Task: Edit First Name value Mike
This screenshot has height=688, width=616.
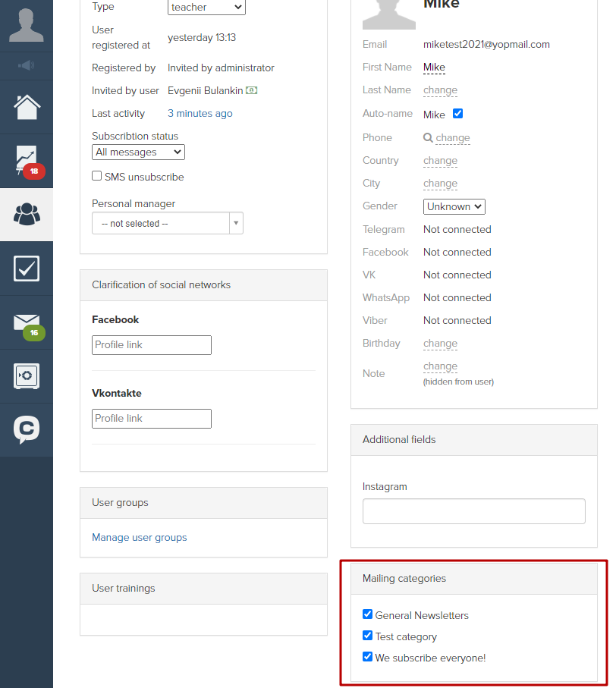Action: (434, 68)
